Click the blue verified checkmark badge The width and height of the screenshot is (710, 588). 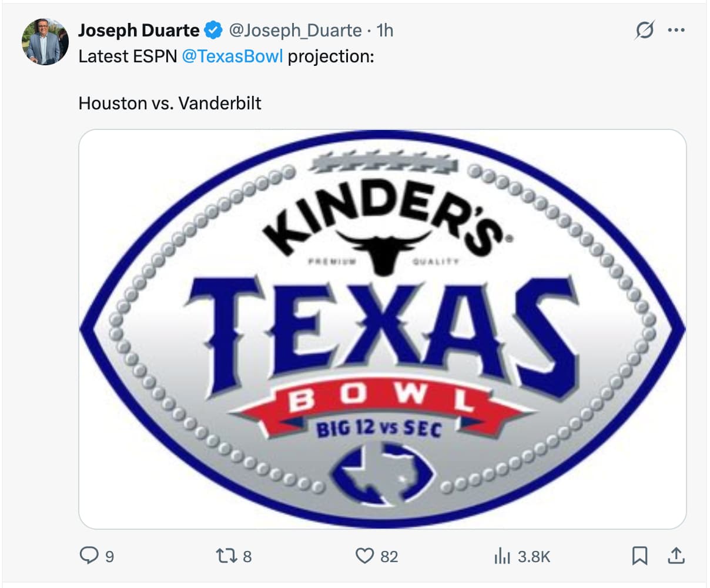click(x=213, y=31)
